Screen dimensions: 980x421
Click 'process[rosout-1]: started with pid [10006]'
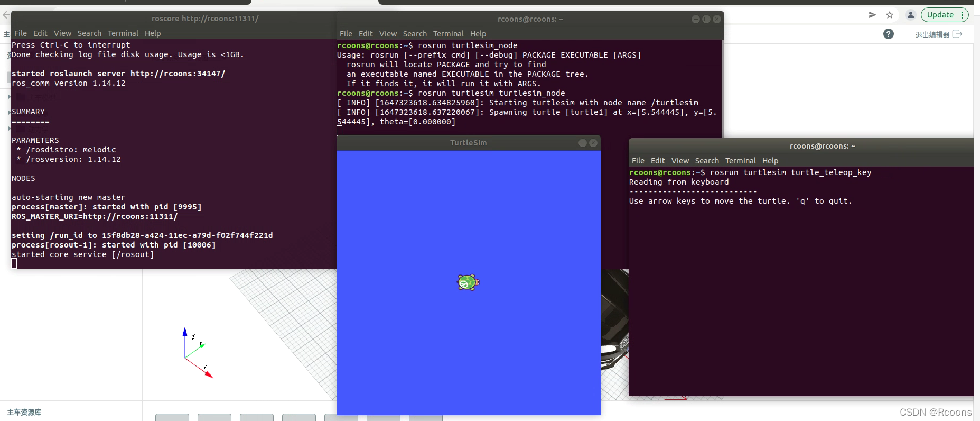(114, 245)
